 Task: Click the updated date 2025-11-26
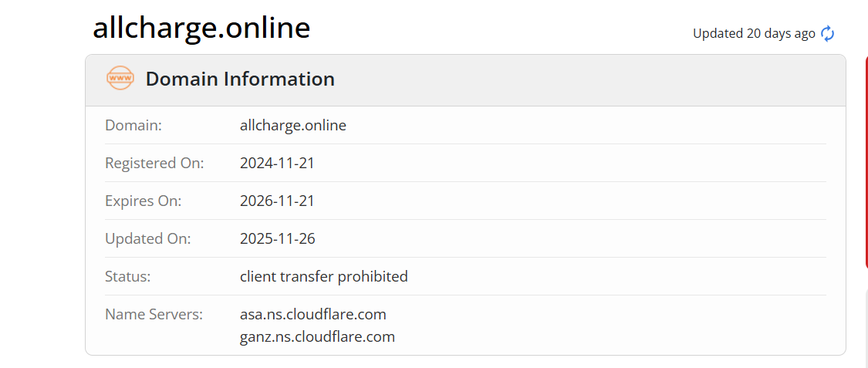coord(277,238)
